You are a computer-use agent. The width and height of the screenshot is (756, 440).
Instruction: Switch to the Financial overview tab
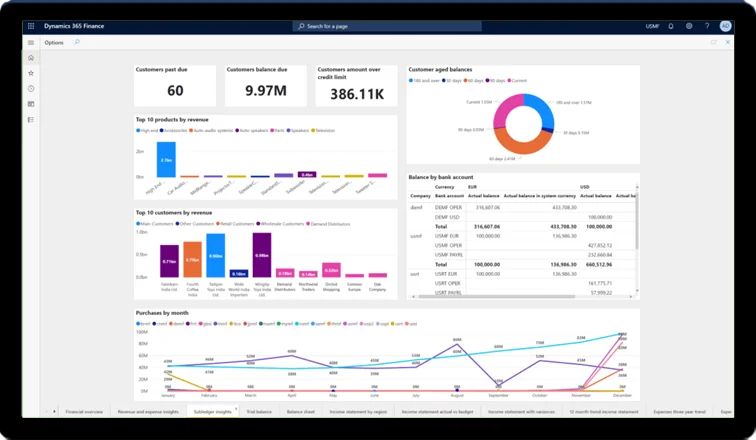click(x=85, y=411)
